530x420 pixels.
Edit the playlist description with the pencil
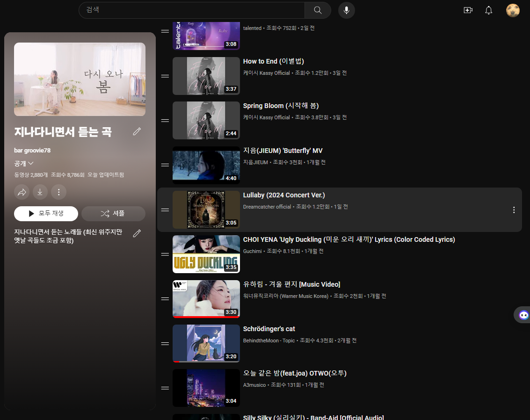point(137,233)
